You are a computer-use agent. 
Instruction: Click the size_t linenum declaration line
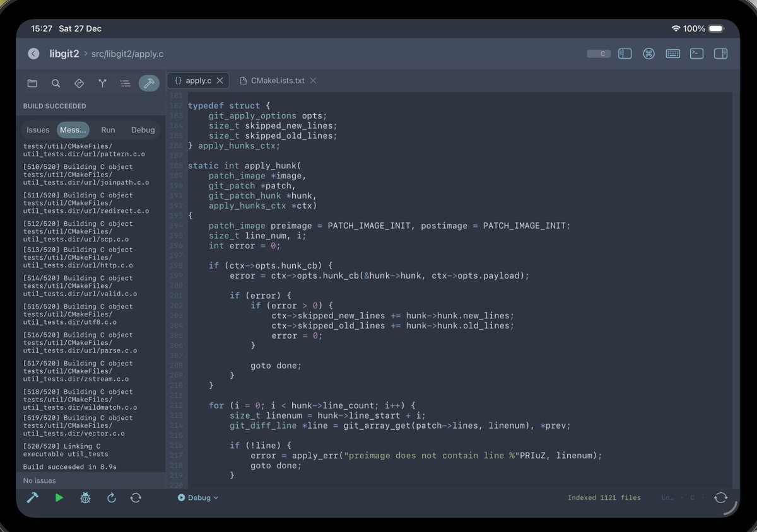point(327,415)
